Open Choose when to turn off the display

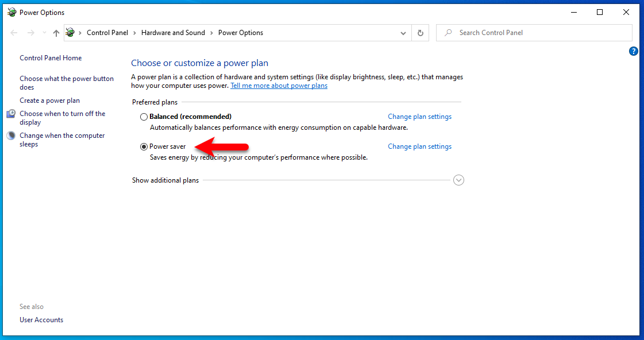(63, 118)
